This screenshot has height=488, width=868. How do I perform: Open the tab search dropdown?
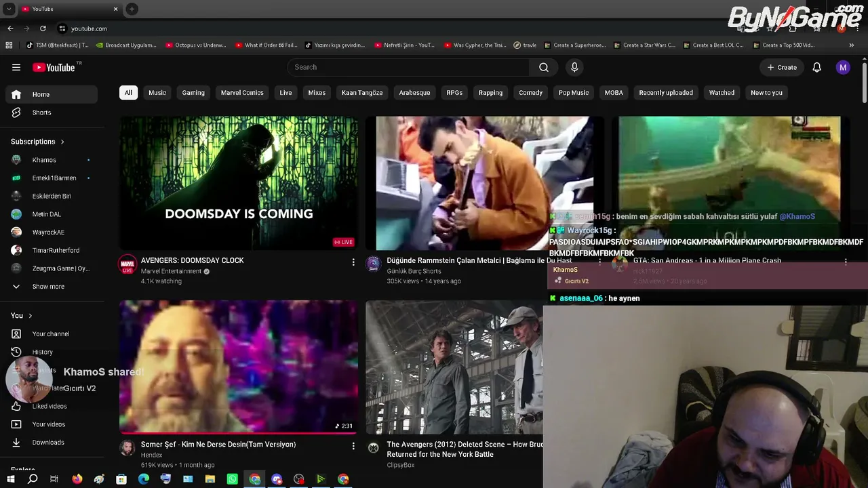9,9
